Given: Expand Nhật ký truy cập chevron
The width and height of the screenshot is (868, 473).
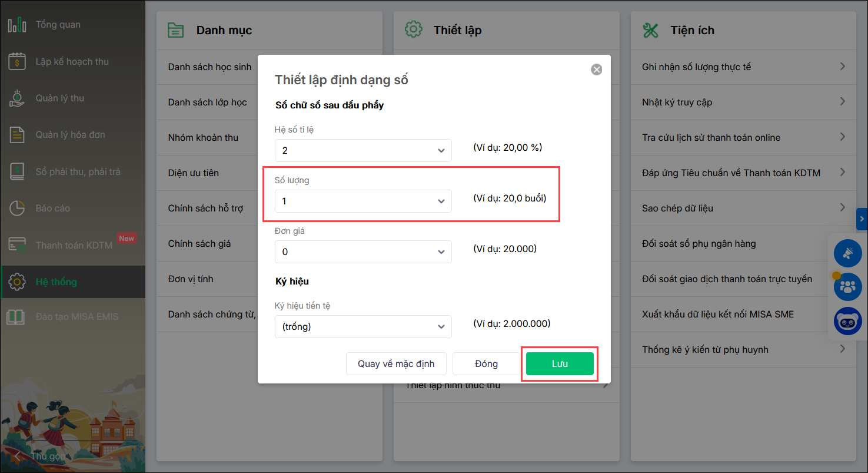Looking at the screenshot, I should click(x=843, y=102).
